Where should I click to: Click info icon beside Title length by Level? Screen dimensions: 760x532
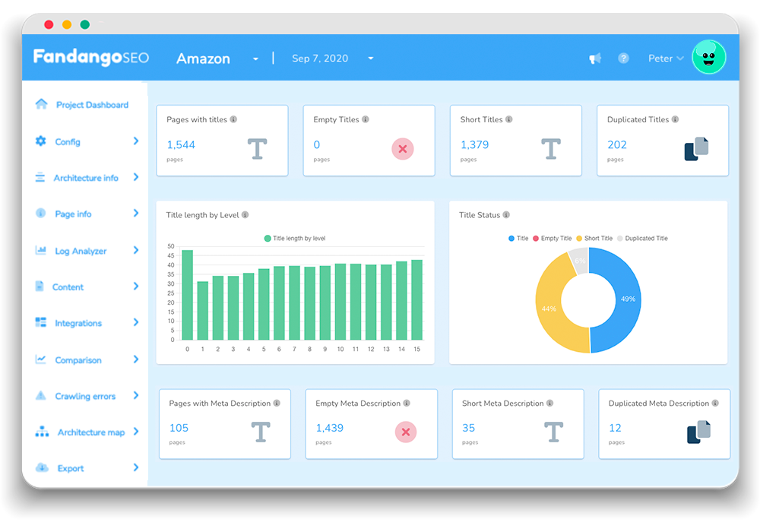(x=245, y=214)
